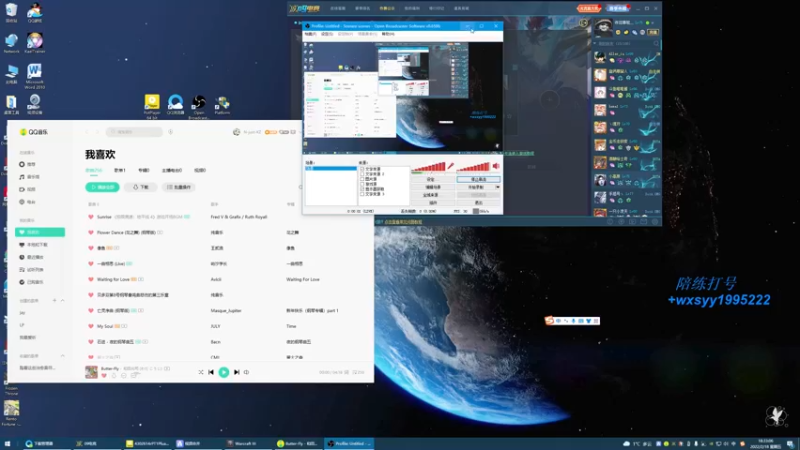Collapse the collected playlists section chevron

(63, 356)
